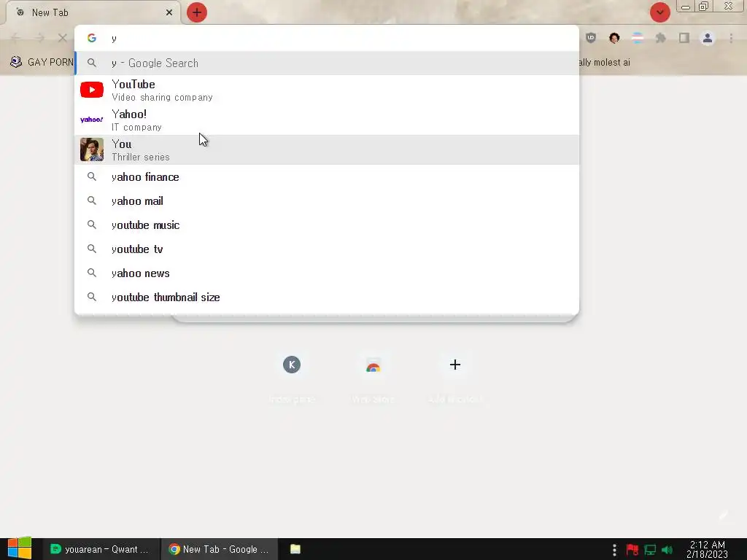Switch to the New Tab - Google Chrome taskbar window
This screenshot has width=747, height=560.
[x=219, y=549]
